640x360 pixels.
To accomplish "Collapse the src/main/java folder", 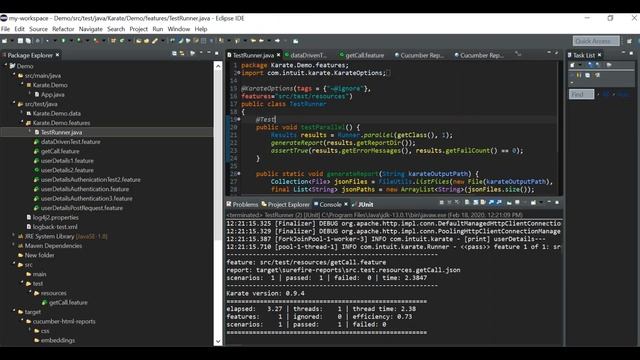I will click(14, 74).
